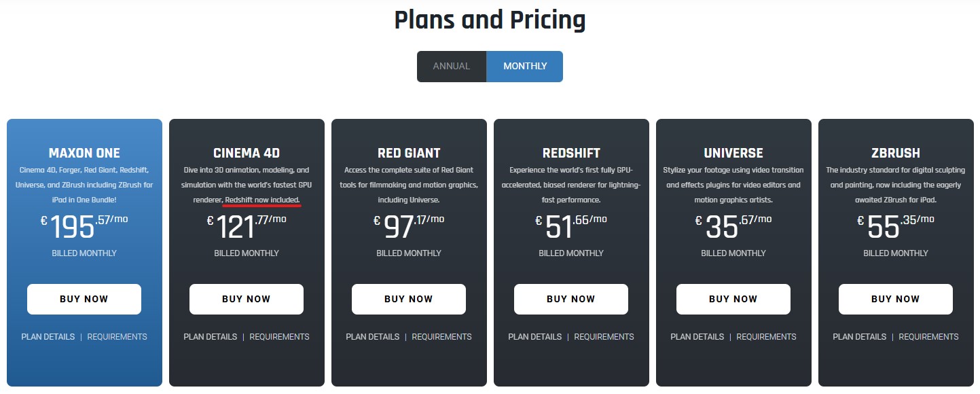Open Plan Details for Maxon One
Screen dimensions: 980x394
click(x=48, y=337)
